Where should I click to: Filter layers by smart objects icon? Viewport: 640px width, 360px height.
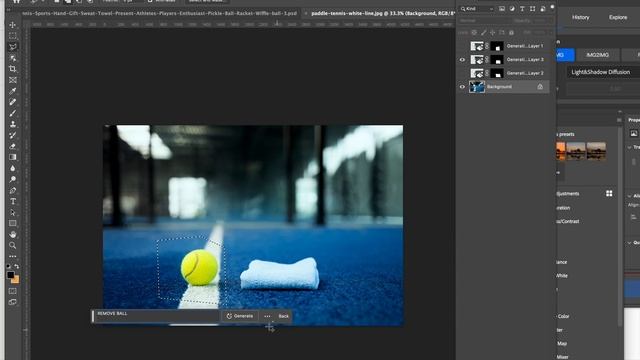[542, 9]
